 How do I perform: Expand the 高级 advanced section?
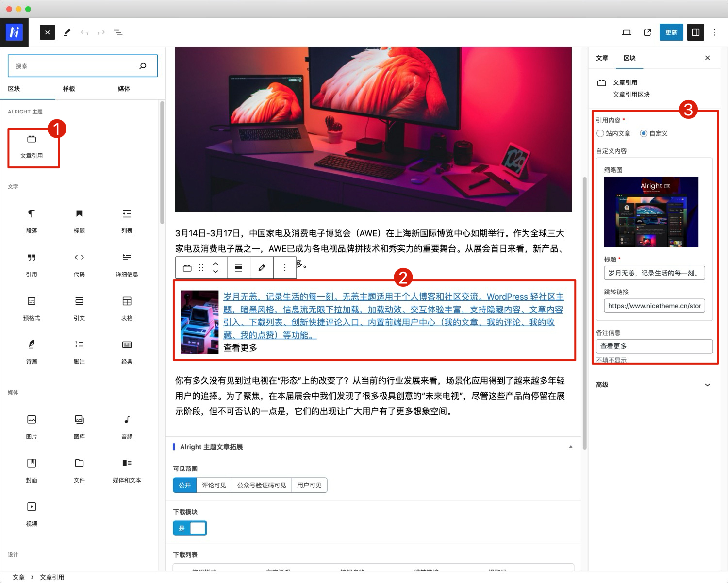tap(653, 385)
